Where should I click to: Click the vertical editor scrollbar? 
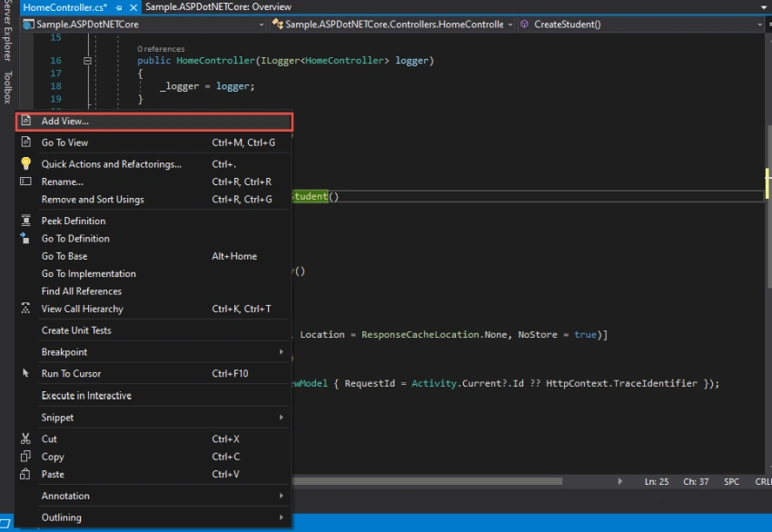coord(767,207)
